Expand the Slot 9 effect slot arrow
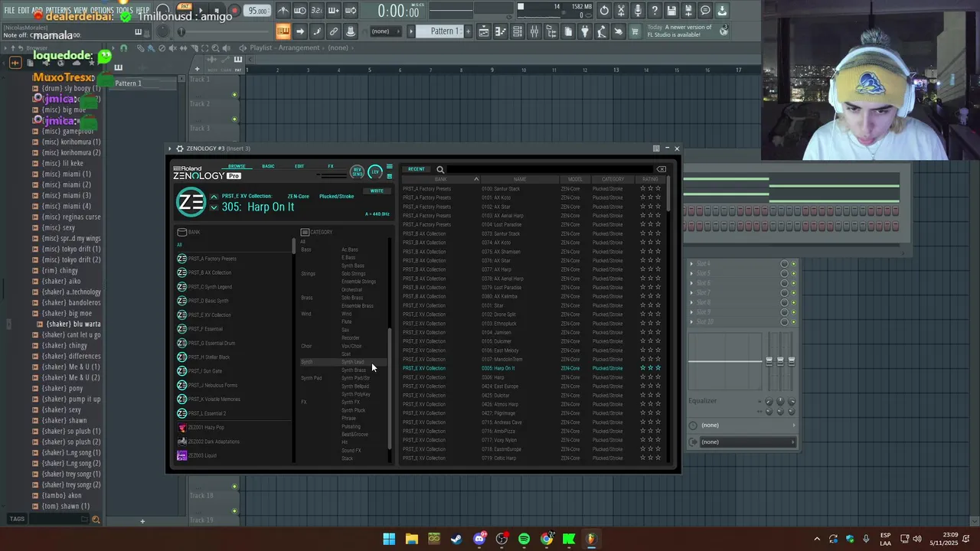The width and height of the screenshot is (980, 551). [x=691, y=312]
